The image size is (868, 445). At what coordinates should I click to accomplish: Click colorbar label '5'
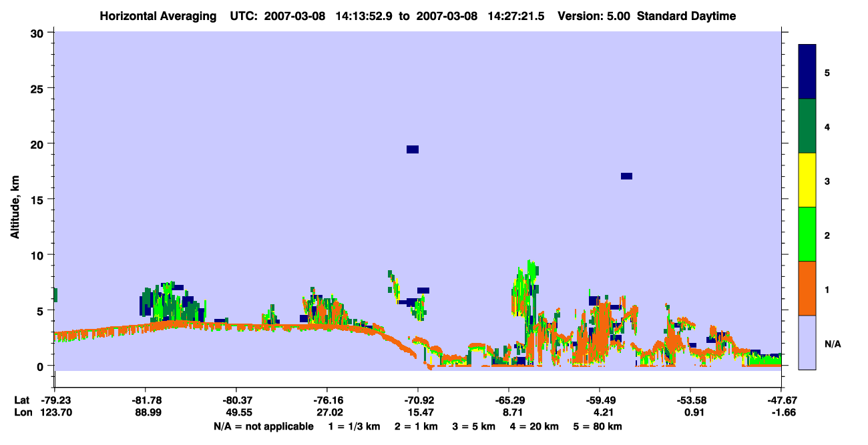pyautogui.click(x=827, y=73)
